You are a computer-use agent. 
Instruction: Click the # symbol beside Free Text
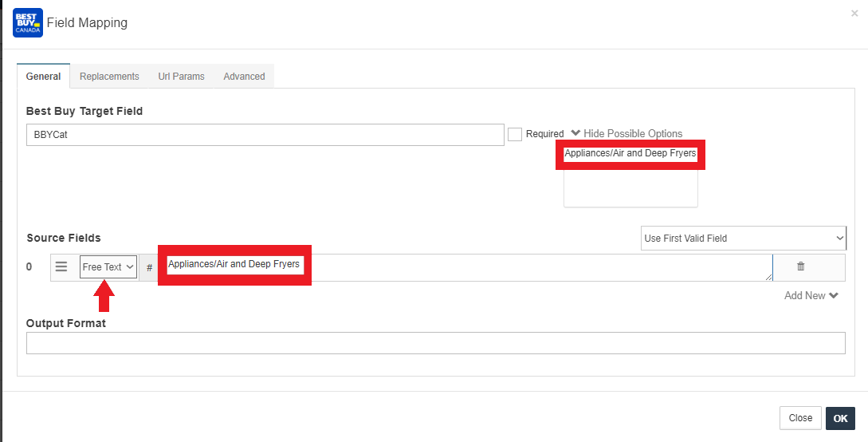click(149, 267)
